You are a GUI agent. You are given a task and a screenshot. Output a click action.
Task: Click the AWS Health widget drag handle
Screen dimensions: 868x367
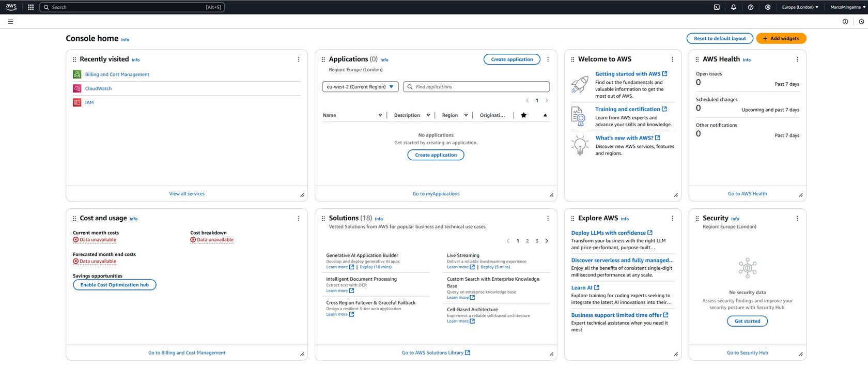point(697,59)
